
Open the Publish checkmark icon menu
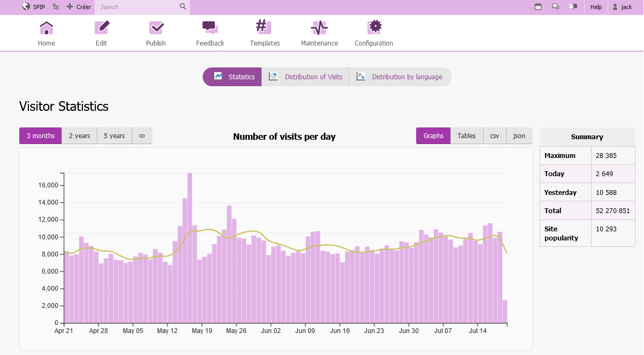click(x=156, y=28)
